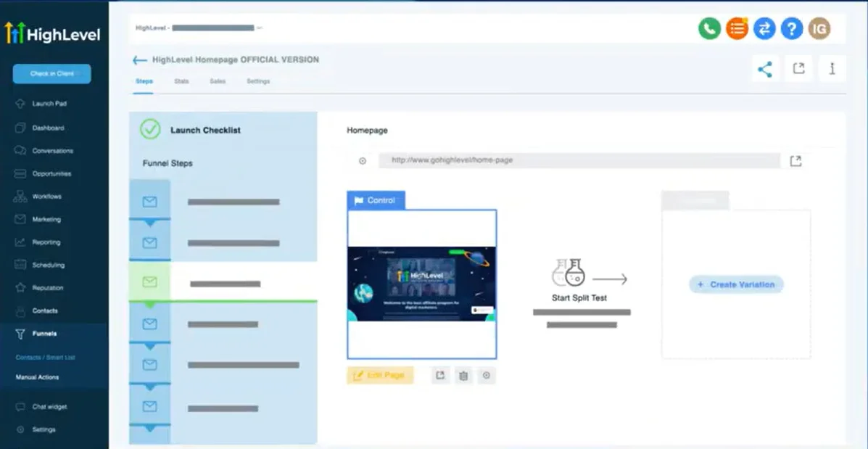
Task: Click the green phone call icon
Action: click(708, 28)
